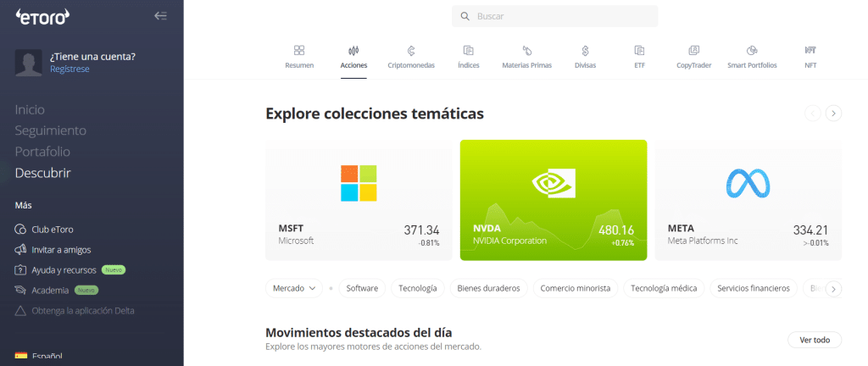The width and height of the screenshot is (868, 366).
Task: Click the Academia graduation cap icon
Action: click(x=20, y=291)
